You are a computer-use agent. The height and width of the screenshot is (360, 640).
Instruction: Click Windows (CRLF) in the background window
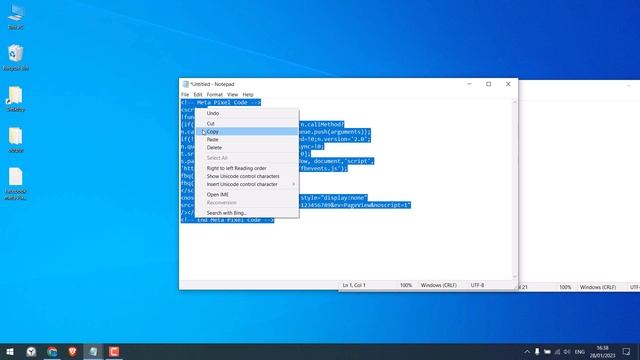pyautogui.click(x=598, y=287)
